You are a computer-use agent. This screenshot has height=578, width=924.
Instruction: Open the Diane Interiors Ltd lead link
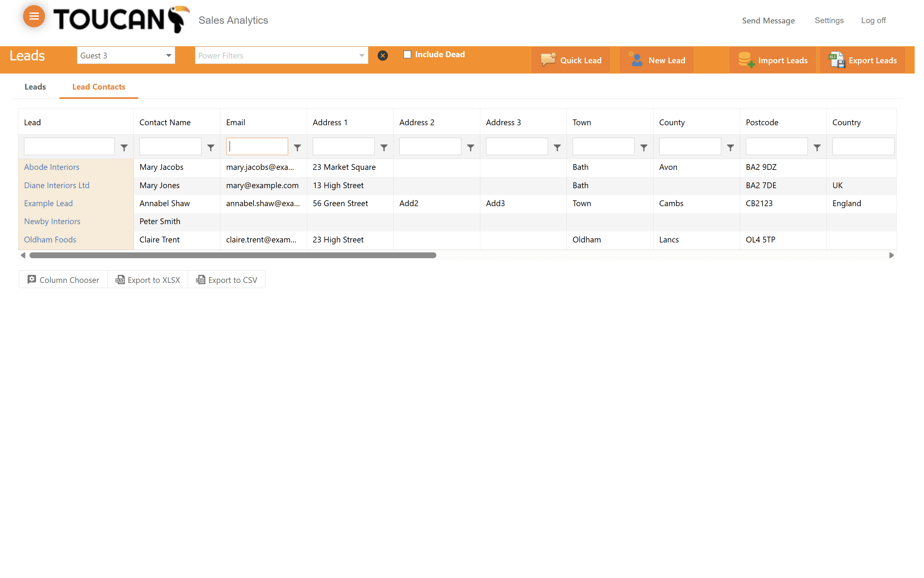tap(56, 185)
